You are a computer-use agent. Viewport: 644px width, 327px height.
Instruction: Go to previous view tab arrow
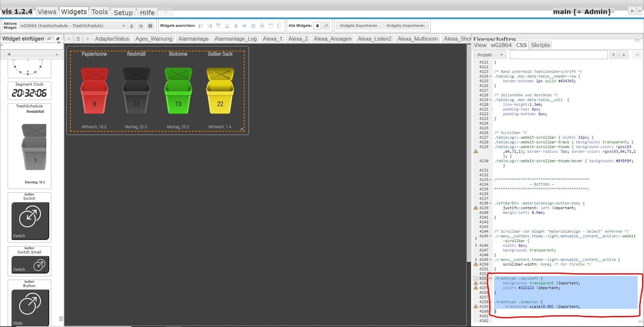(x=69, y=39)
